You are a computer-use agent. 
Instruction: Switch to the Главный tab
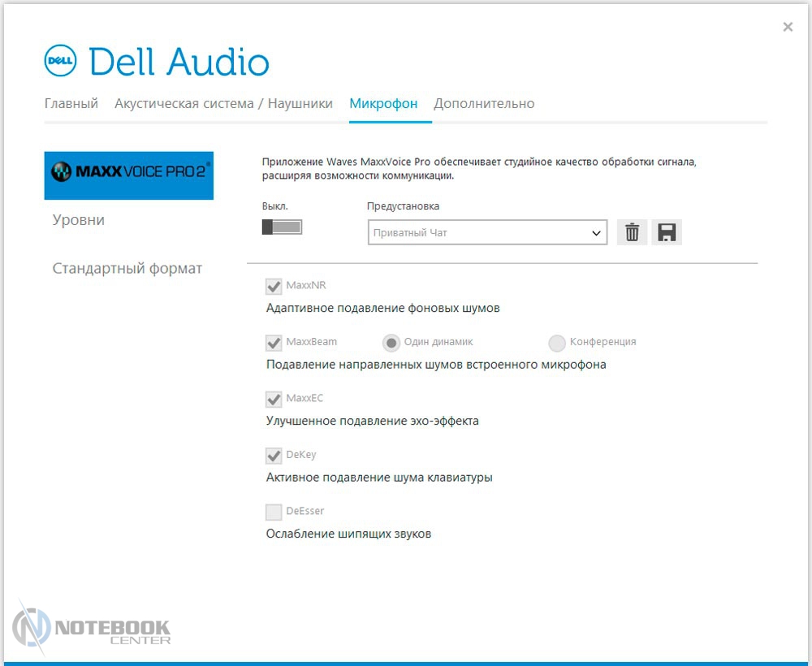(x=71, y=103)
